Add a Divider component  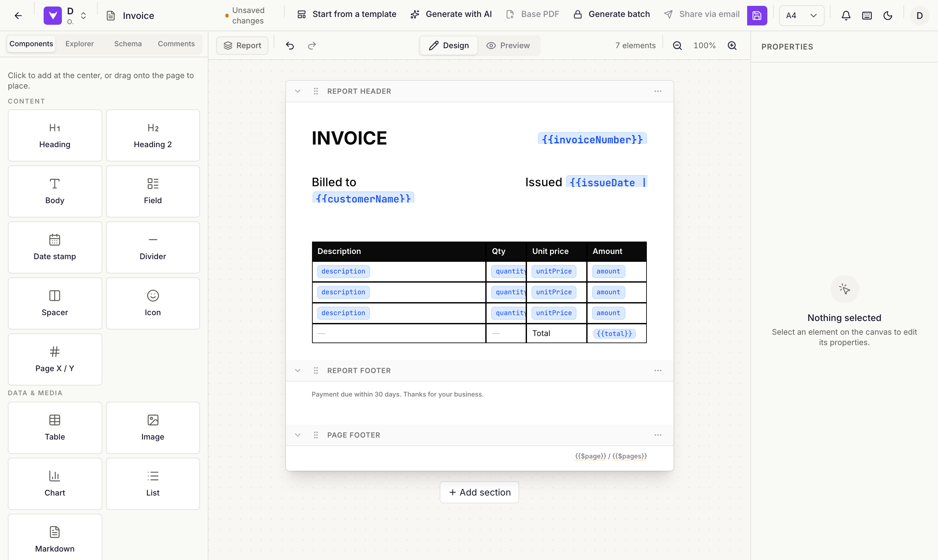pyautogui.click(x=153, y=247)
